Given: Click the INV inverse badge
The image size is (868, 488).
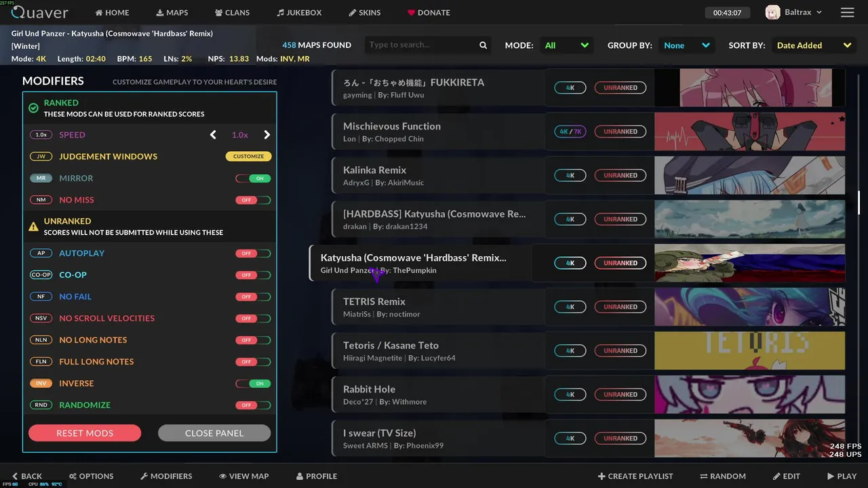Looking at the screenshot, I should [x=41, y=384].
